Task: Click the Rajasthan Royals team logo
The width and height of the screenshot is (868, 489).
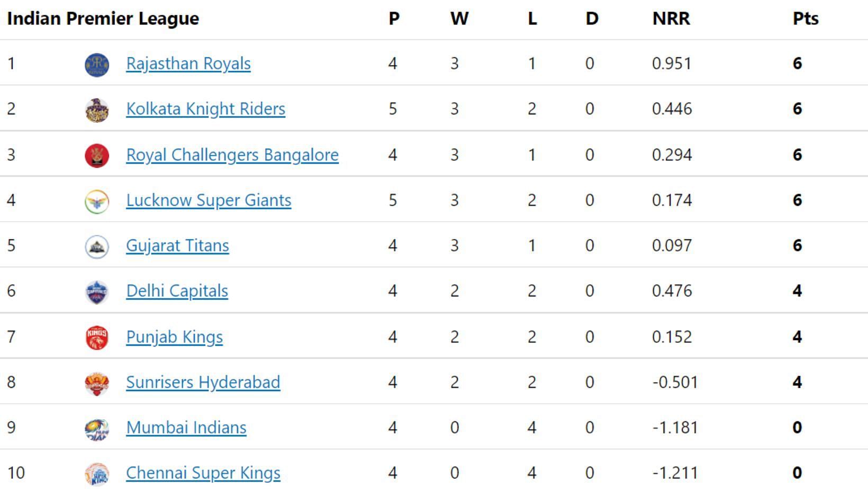Action: [x=97, y=65]
